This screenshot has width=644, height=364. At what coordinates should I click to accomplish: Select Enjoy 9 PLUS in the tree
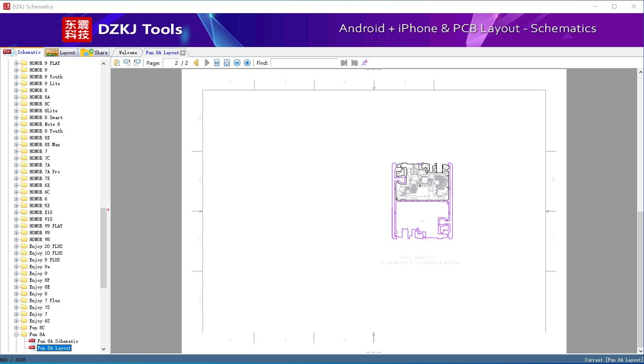45,260
